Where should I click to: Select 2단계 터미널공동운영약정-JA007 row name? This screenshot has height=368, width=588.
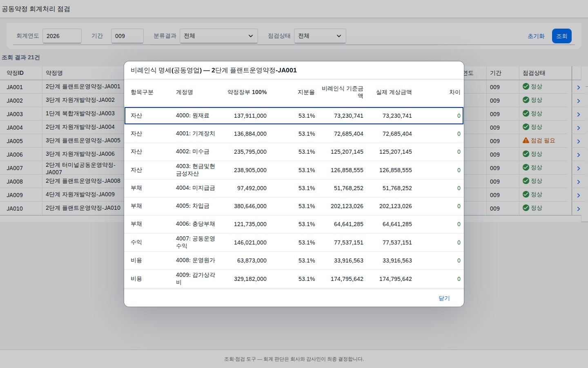click(x=80, y=168)
